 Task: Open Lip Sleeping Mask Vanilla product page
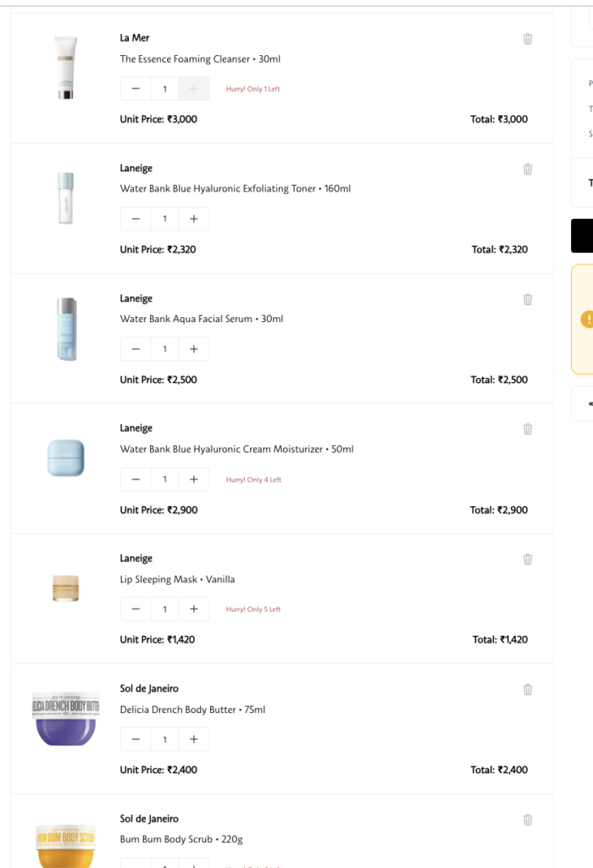[177, 580]
